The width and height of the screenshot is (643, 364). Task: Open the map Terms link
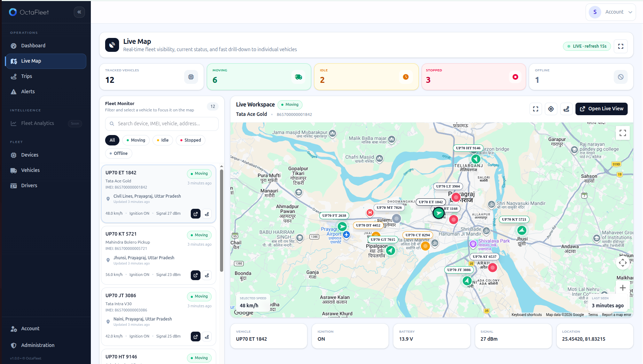coord(593,315)
